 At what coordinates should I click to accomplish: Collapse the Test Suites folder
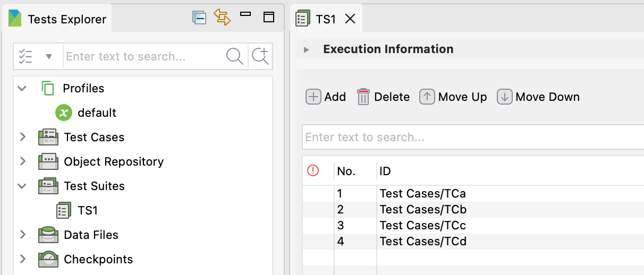[x=22, y=186]
